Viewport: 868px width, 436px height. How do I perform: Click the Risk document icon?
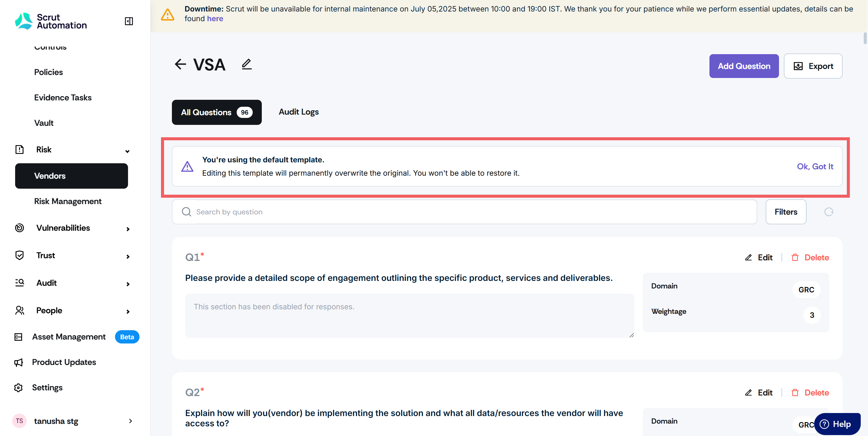coord(20,149)
